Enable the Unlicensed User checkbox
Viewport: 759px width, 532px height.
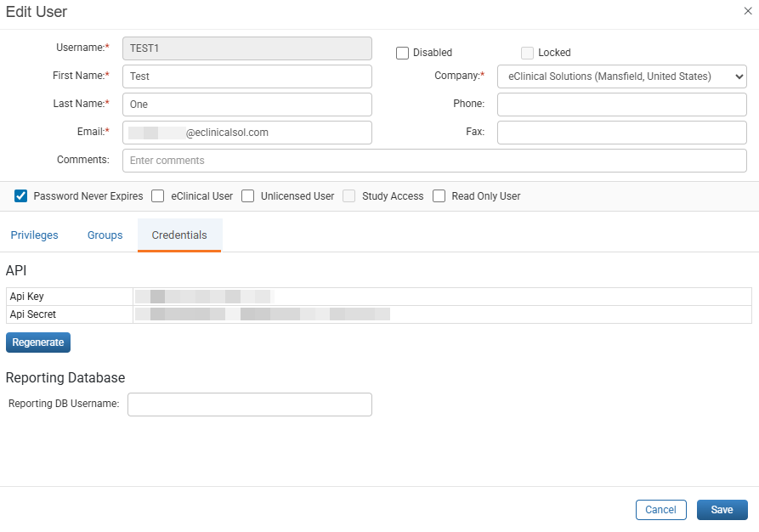(x=248, y=196)
